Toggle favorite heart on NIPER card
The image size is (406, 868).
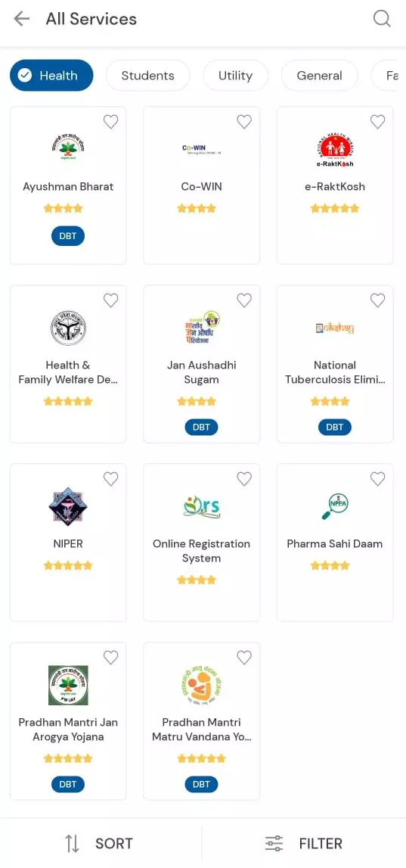point(110,479)
